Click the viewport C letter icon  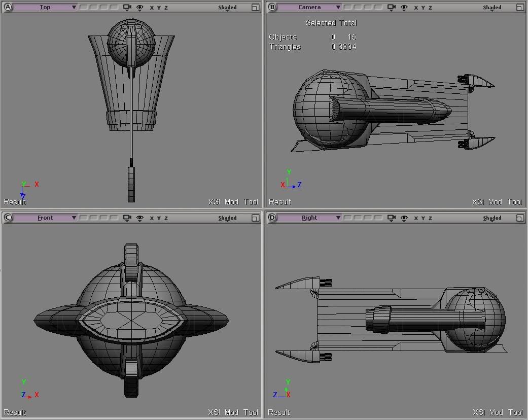click(x=8, y=218)
